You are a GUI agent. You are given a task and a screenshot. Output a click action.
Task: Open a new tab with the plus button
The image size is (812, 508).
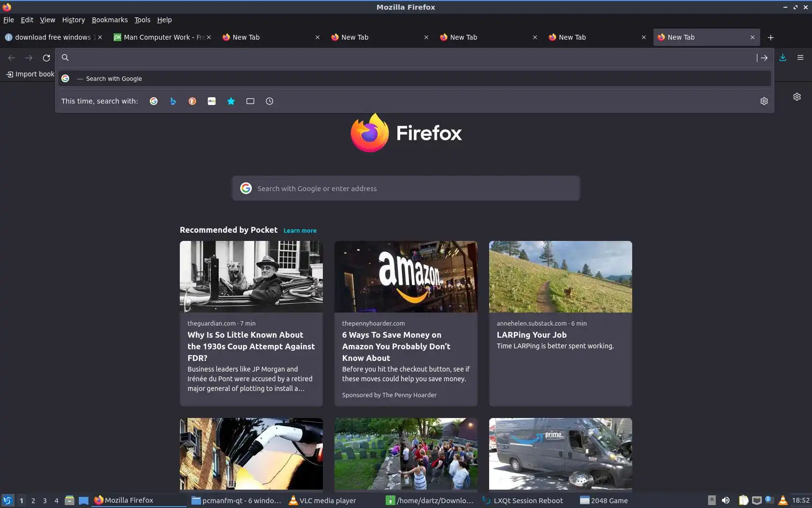click(771, 37)
